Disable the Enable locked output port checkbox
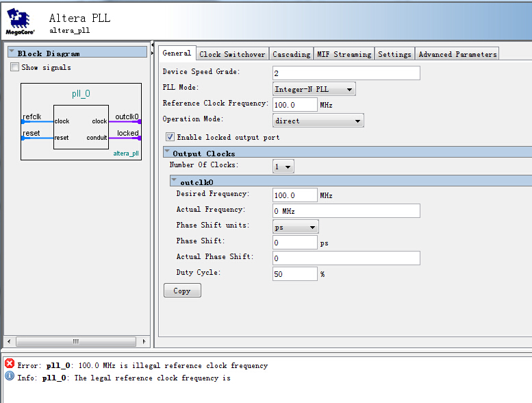 tap(170, 137)
